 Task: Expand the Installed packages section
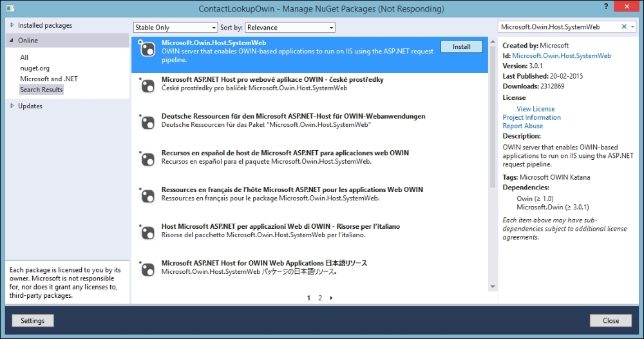pyautogui.click(x=12, y=25)
